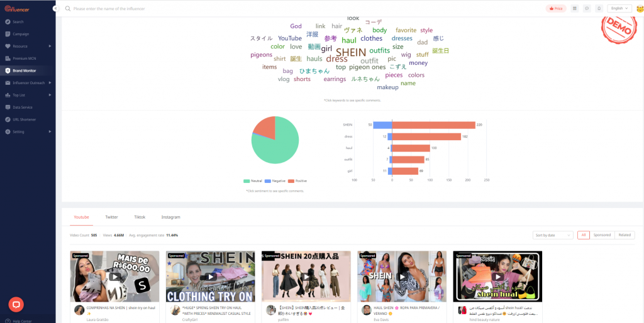Screen dimensions: 644x323
Task: Select the Related filter button
Action: [x=625, y=235]
